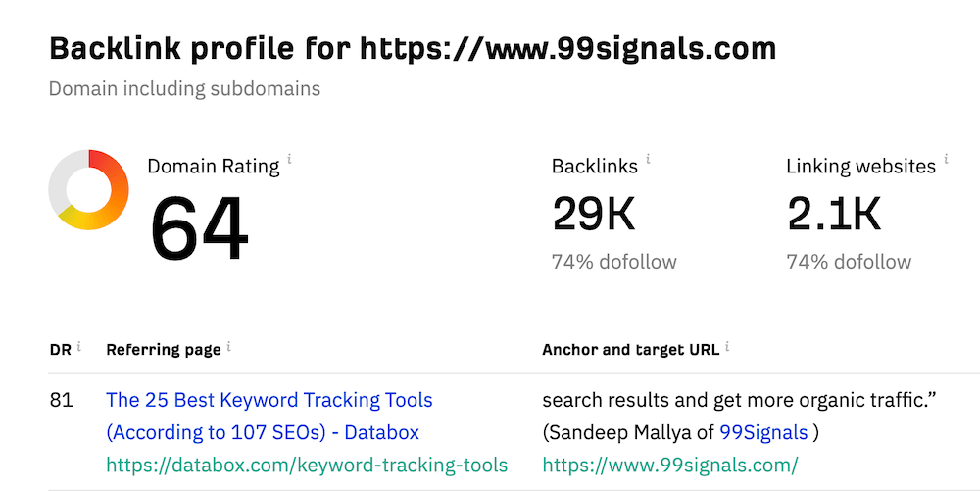The height and width of the screenshot is (491, 980).
Task: Click the Domain Rating score 64
Action: [x=199, y=227]
